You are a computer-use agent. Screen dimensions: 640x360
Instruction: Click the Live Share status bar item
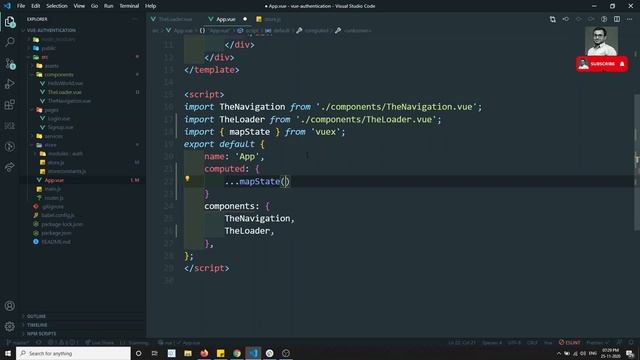[x=100, y=342]
